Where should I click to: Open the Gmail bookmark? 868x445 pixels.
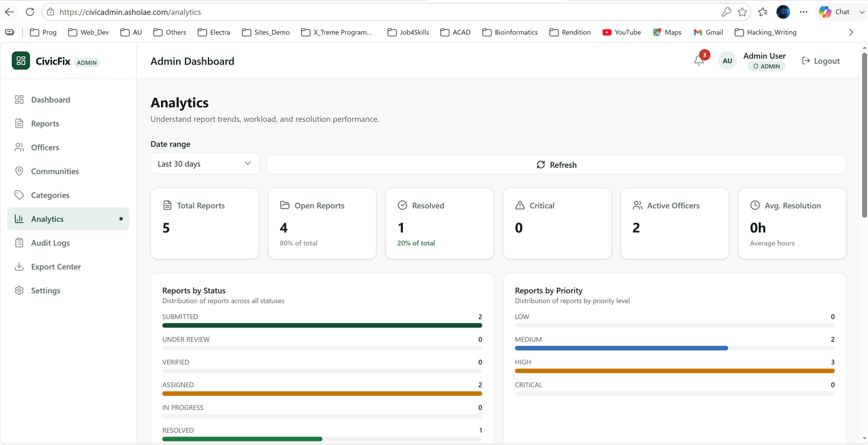tap(708, 32)
